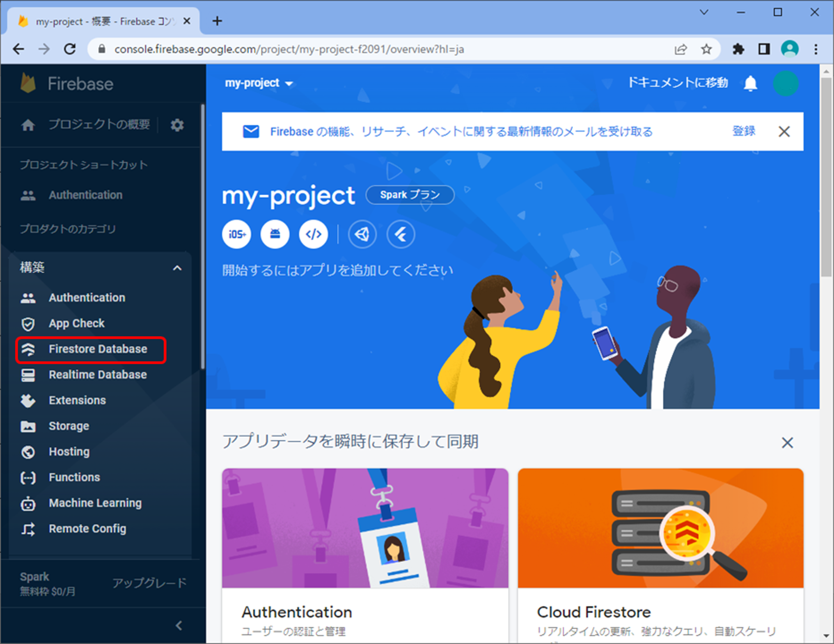
Task: Click the プロジェクト ショートカット heading
Action: pyautogui.click(x=84, y=165)
